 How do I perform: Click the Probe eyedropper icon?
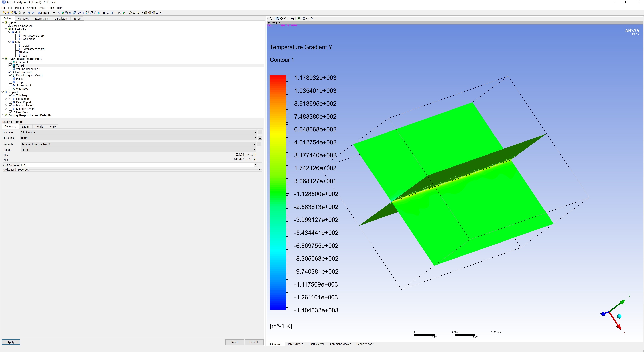pos(142,13)
